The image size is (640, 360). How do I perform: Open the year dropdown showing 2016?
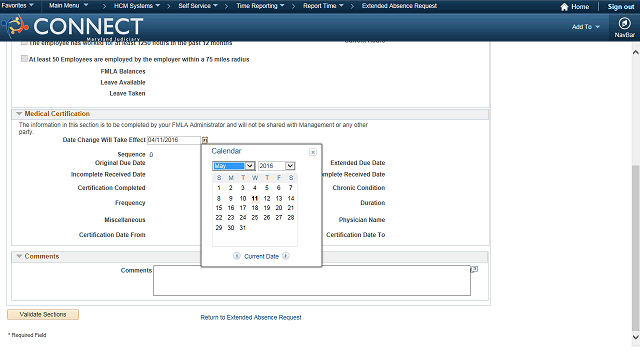[x=276, y=166]
